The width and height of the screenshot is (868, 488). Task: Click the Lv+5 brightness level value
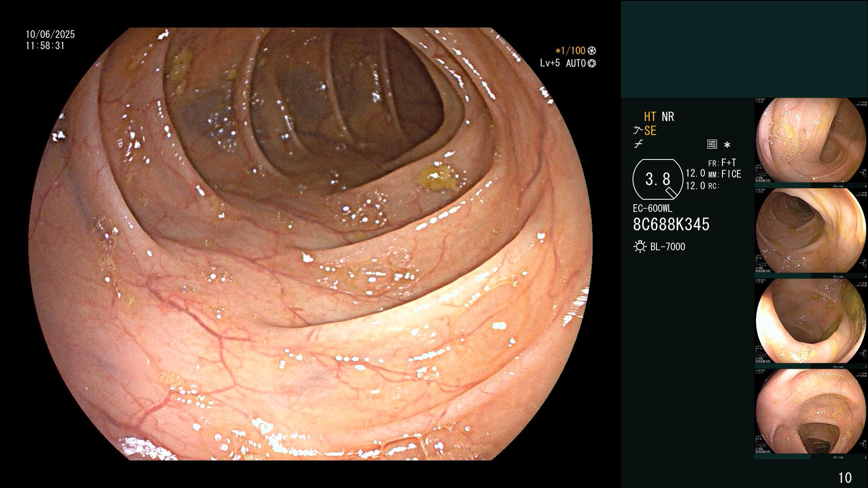550,63
